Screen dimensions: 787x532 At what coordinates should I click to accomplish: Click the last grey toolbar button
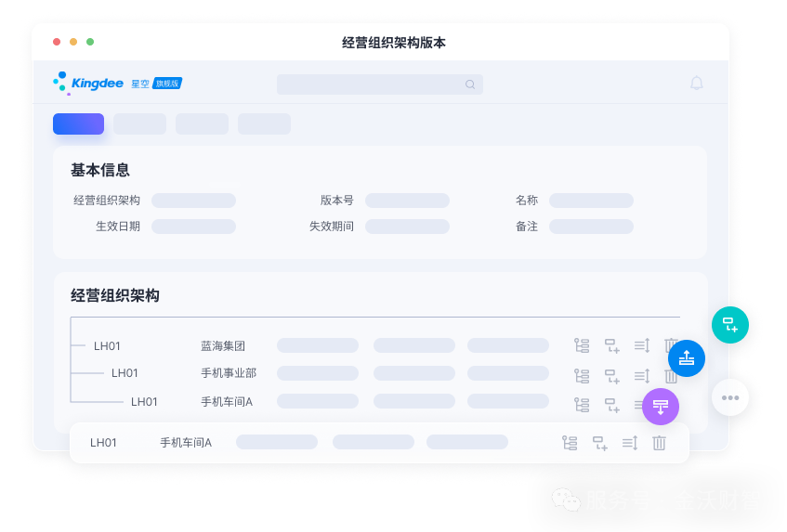point(264,123)
